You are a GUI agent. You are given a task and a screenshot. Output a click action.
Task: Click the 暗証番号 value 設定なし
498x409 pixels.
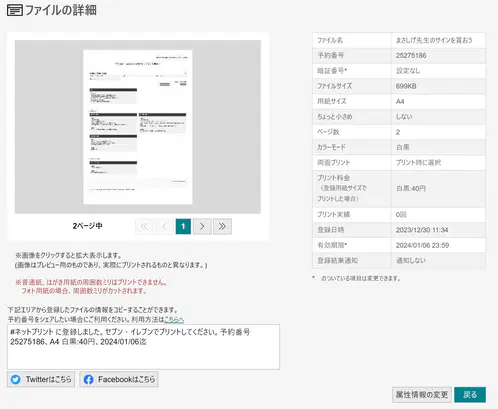point(408,71)
